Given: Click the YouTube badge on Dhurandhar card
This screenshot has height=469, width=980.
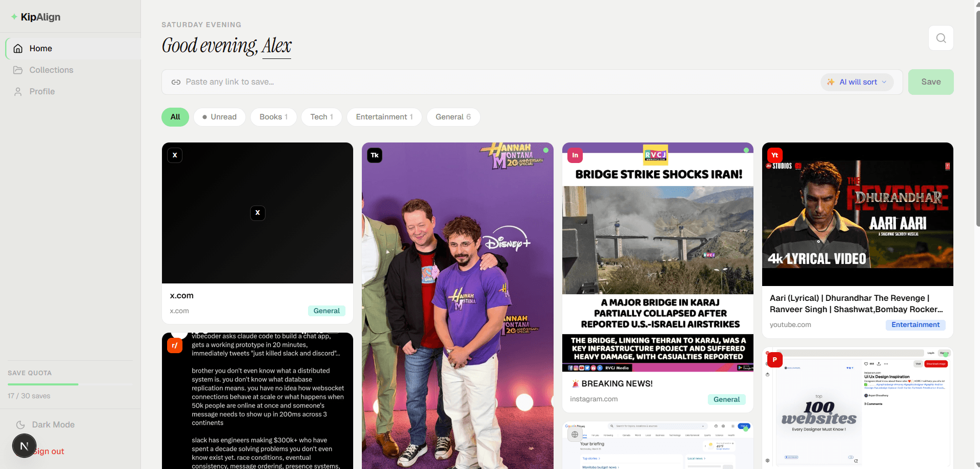Looking at the screenshot, I should click(774, 155).
